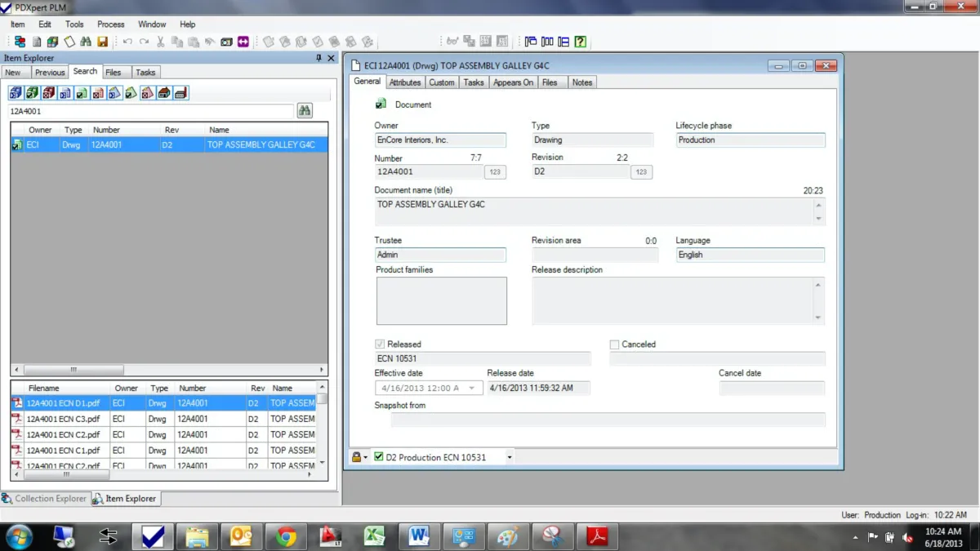Switch to the Attributes tab
Viewport: 980px width, 551px height.
[x=404, y=82]
